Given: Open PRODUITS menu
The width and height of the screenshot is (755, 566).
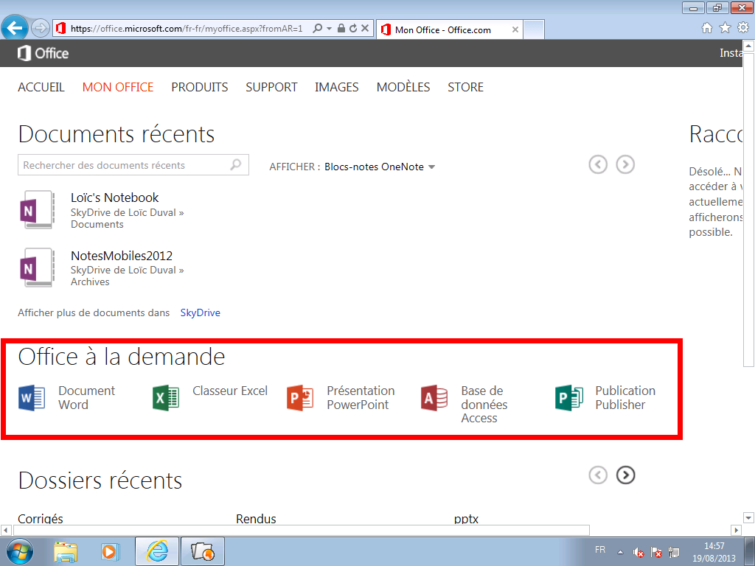Looking at the screenshot, I should 199,87.
